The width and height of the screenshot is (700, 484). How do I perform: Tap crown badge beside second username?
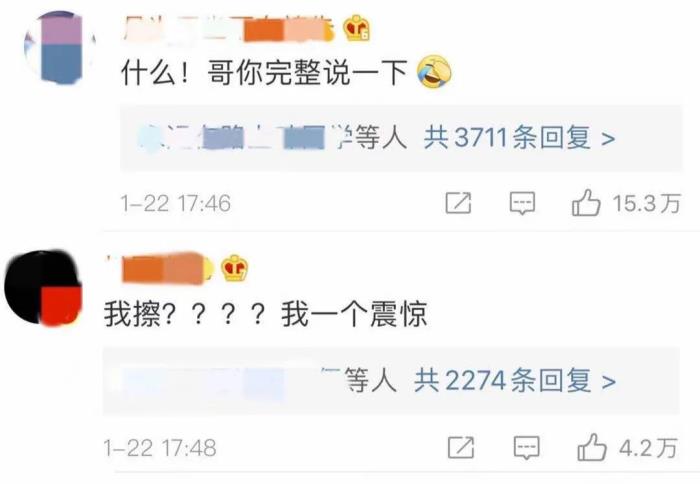(x=235, y=268)
